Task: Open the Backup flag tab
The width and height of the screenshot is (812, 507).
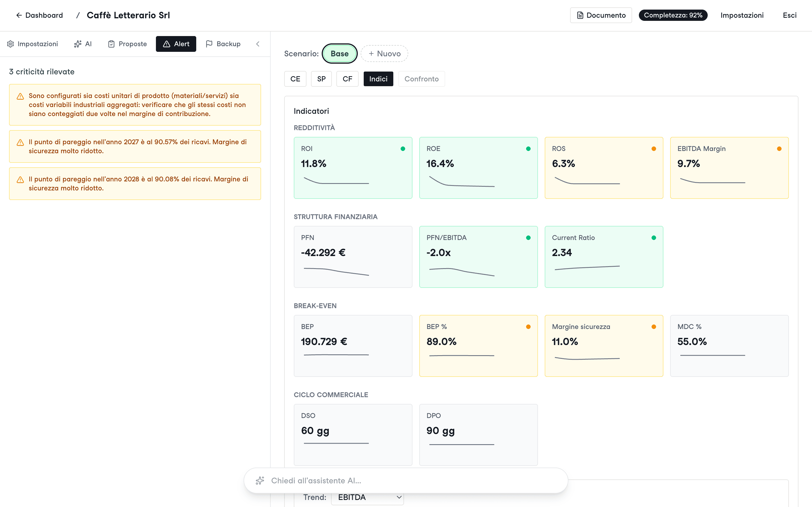Action: pyautogui.click(x=223, y=44)
